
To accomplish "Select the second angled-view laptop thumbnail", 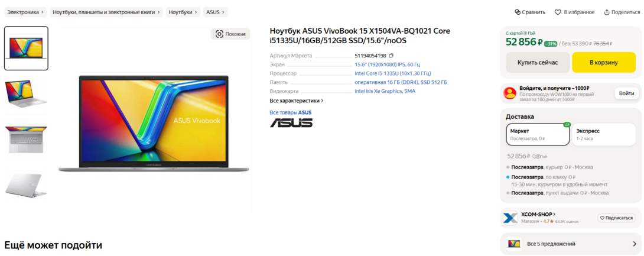I will (26, 94).
